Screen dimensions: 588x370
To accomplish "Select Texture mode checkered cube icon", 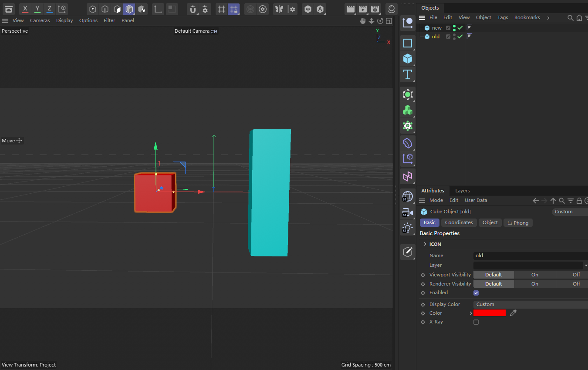I will click(x=142, y=9).
